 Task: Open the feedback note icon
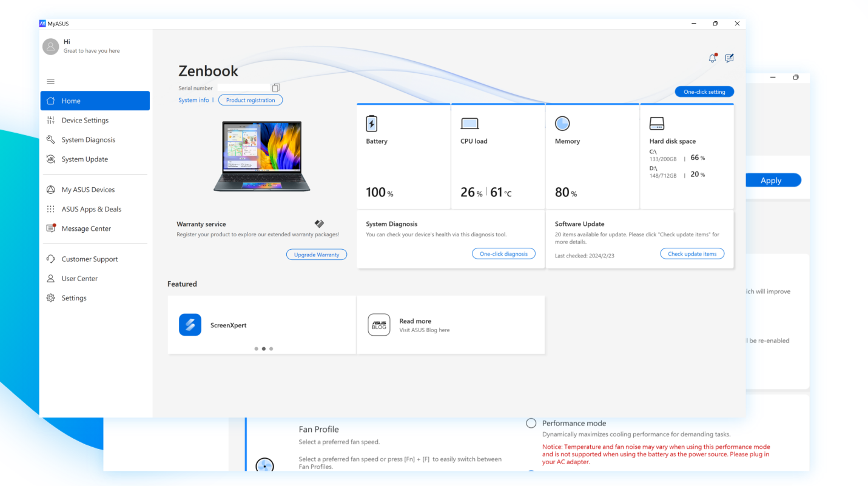pos(729,58)
